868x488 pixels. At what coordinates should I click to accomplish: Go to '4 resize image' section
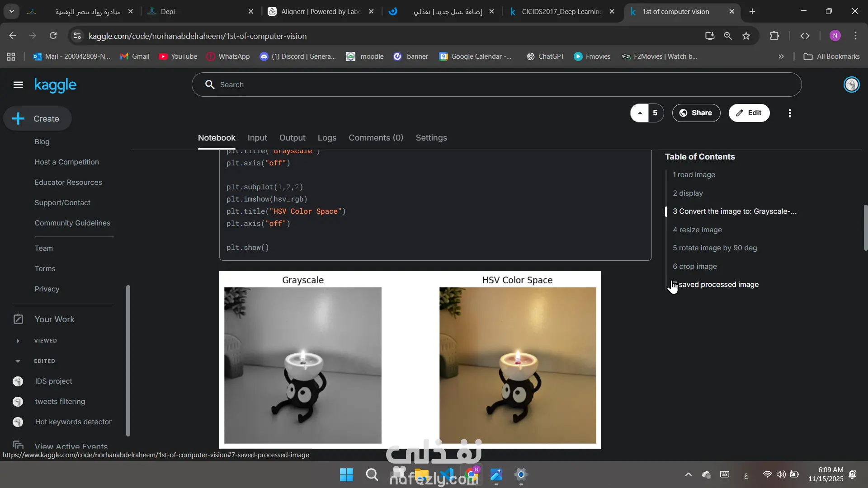click(697, 230)
